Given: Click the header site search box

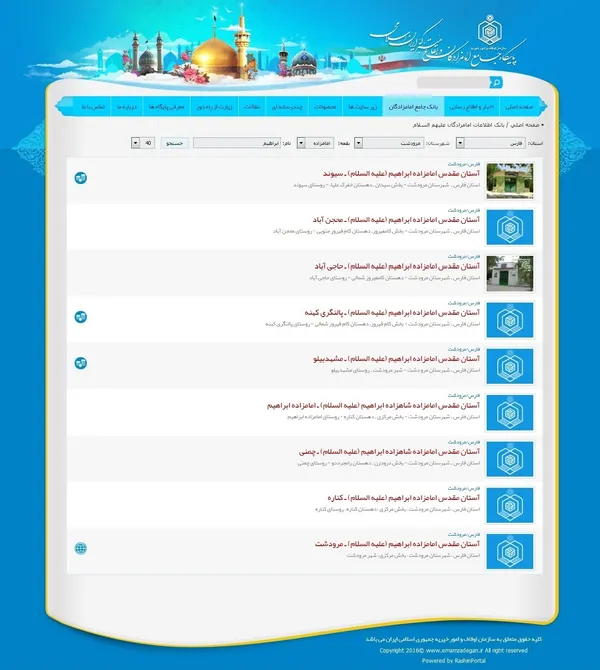Looking at the screenshot, I should pyautogui.click(x=453, y=82).
